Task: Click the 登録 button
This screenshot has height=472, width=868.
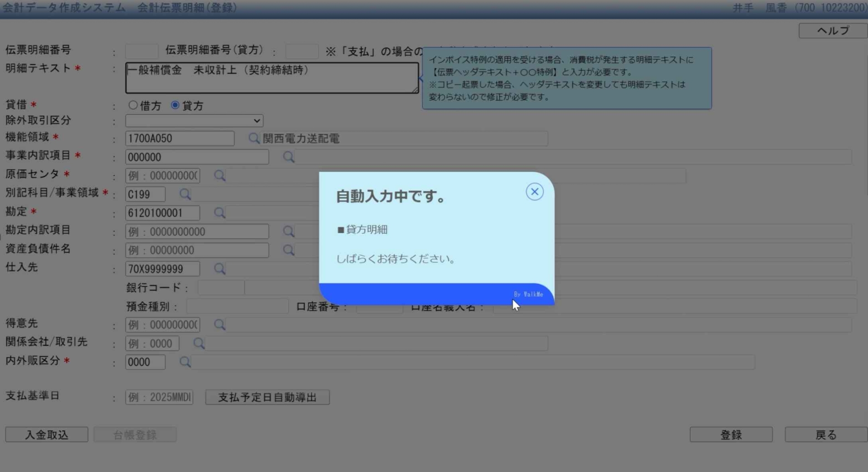Action: tap(730, 435)
